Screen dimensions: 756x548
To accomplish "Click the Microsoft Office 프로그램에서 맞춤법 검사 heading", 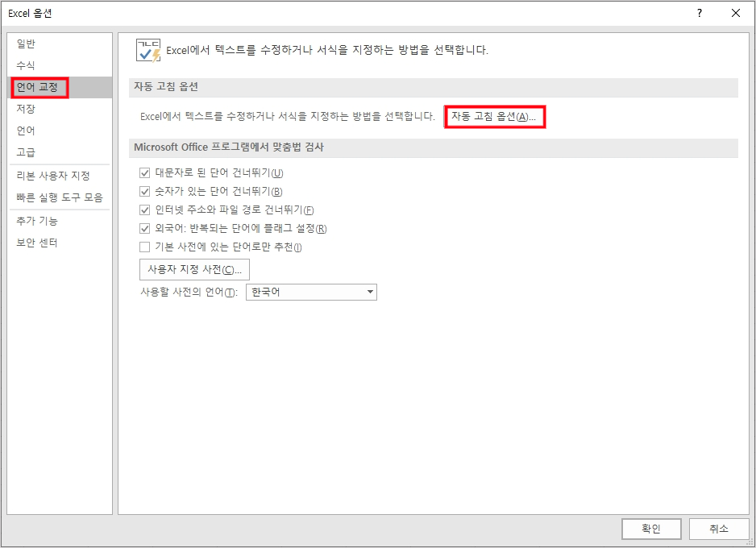I will tap(229, 147).
